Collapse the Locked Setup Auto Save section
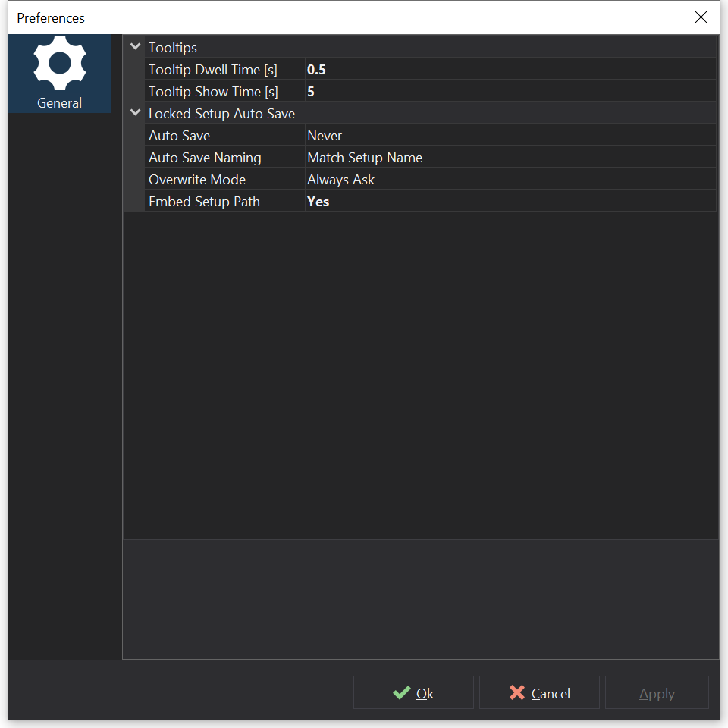Viewport: 728px width, 728px height. pyautogui.click(x=135, y=113)
